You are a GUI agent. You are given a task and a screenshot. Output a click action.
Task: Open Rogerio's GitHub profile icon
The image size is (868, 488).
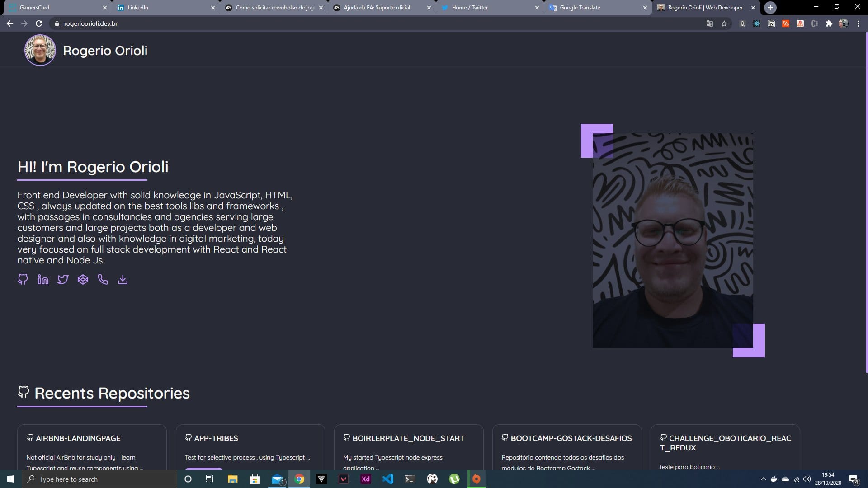click(x=23, y=279)
